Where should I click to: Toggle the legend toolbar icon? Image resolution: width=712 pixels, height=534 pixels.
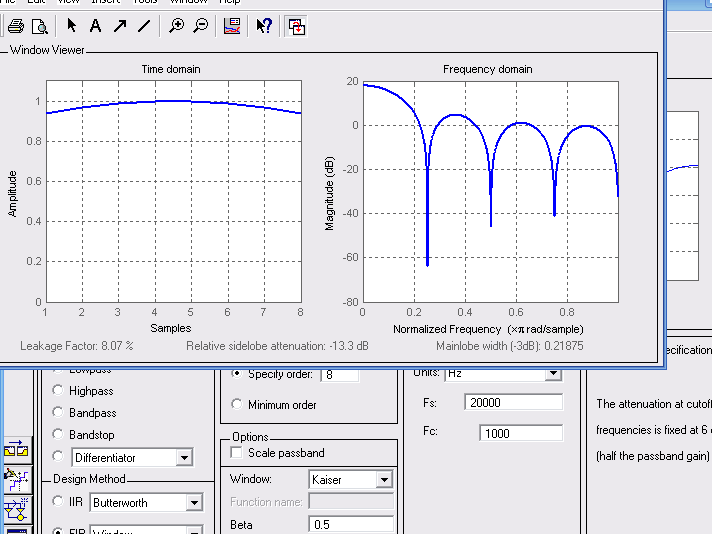[x=232, y=27]
